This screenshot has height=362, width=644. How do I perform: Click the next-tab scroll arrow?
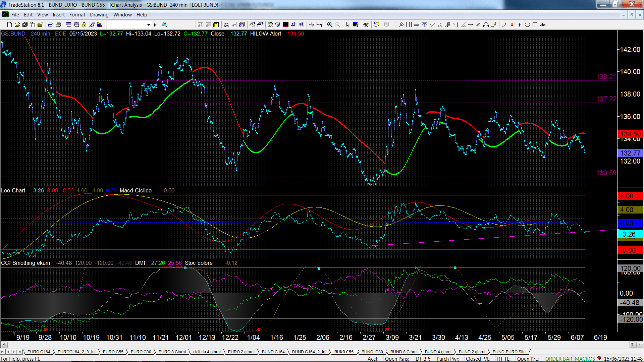pos(14,352)
